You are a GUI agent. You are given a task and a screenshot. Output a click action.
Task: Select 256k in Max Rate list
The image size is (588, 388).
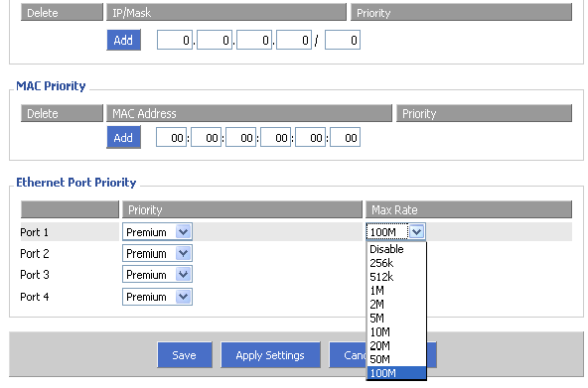click(396, 263)
